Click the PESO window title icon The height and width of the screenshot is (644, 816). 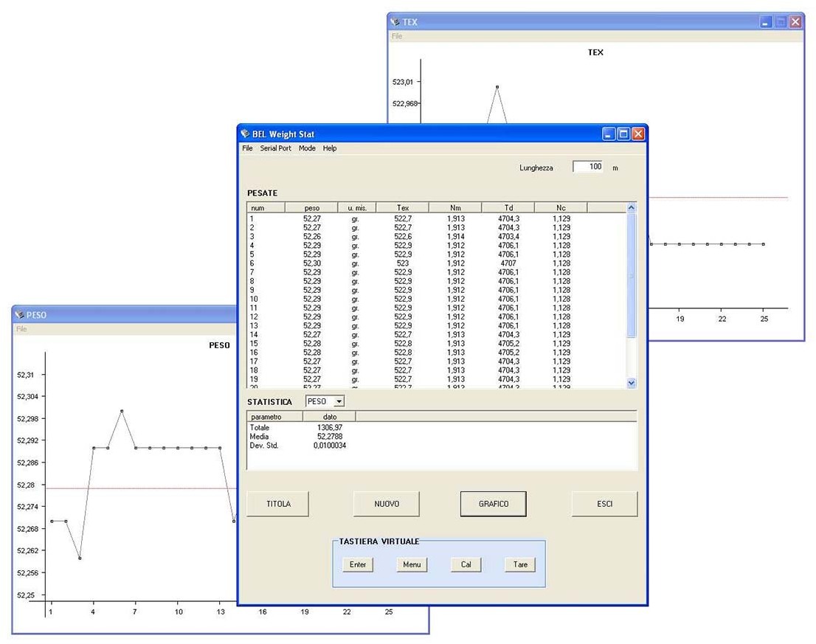click(19, 315)
